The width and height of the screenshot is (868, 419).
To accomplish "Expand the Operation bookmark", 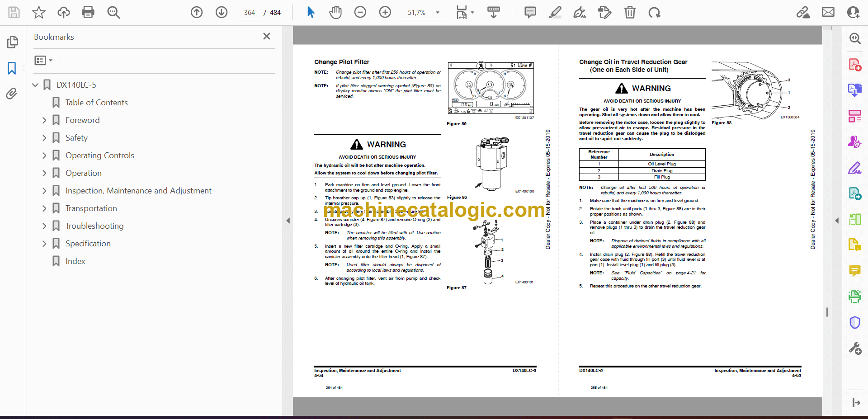I will (44, 173).
